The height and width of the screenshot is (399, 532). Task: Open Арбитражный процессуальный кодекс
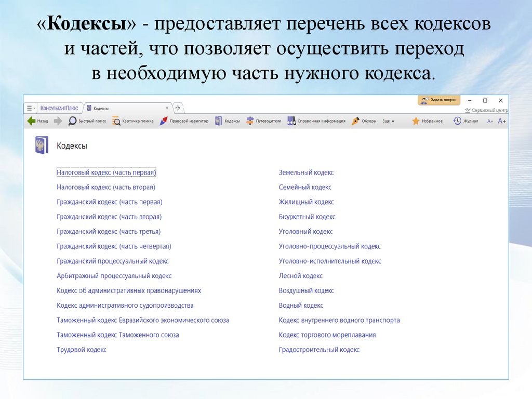(114, 275)
